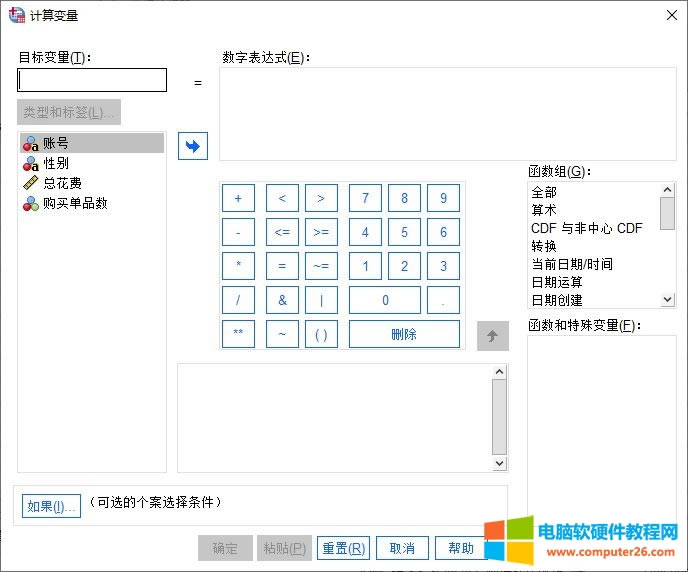Click the less-than < key
Viewport: 688px width, 572px height.
coord(282,198)
